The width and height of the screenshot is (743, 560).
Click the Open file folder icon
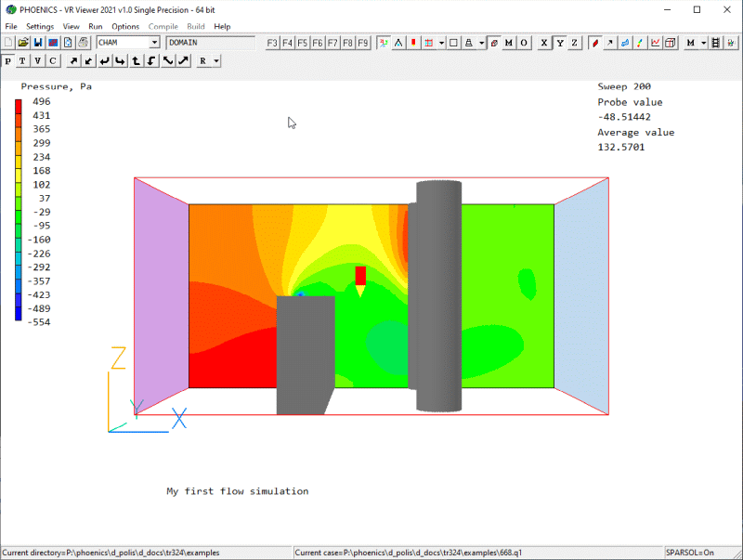pos(23,43)
